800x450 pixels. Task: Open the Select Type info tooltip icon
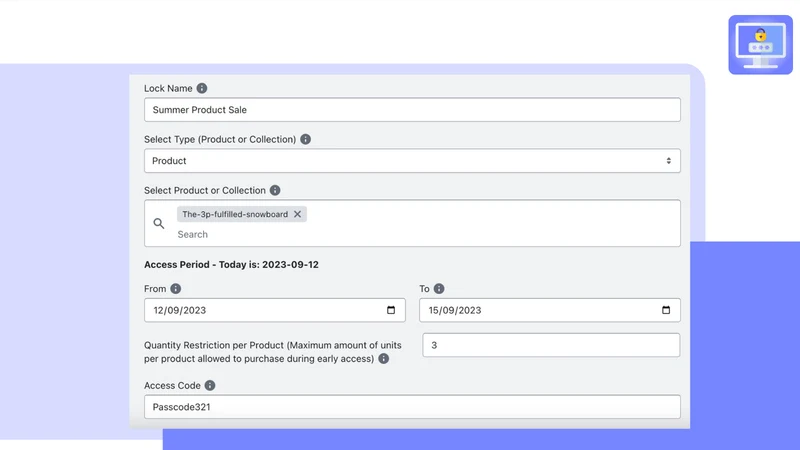pyautogui.click(x=306, y=139)
